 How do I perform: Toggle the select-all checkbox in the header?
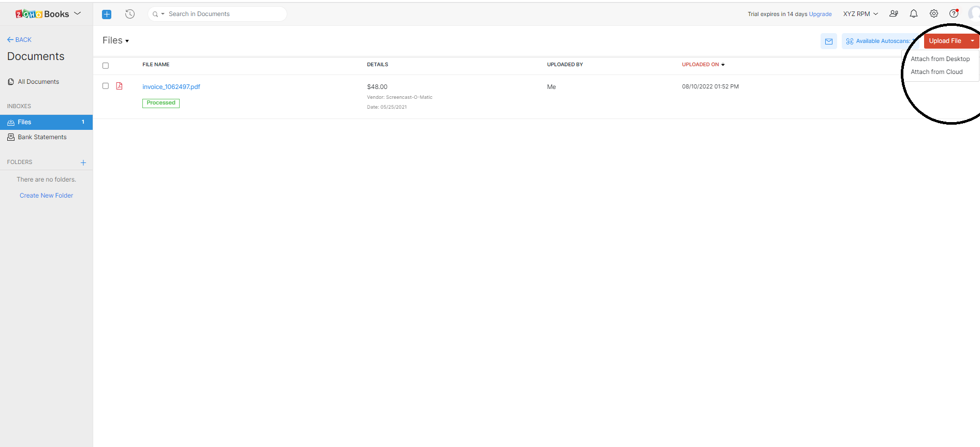tap(106, 66)
